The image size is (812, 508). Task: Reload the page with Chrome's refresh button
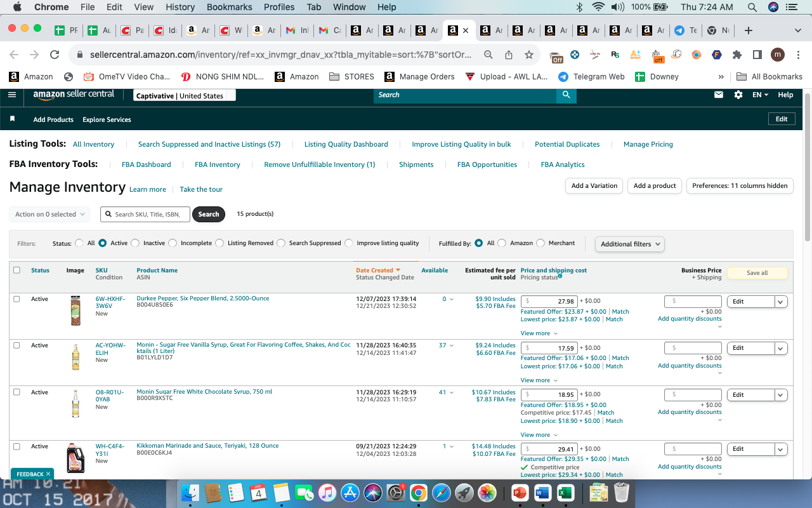click(55, 55)
